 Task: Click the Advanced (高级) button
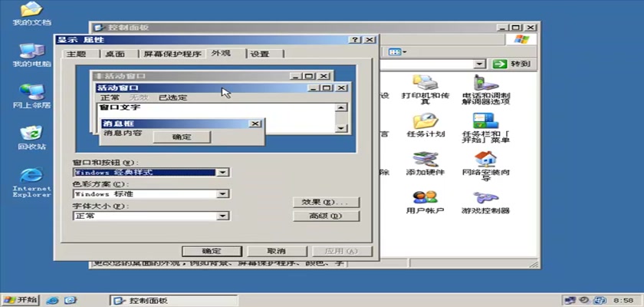(326, 216)
